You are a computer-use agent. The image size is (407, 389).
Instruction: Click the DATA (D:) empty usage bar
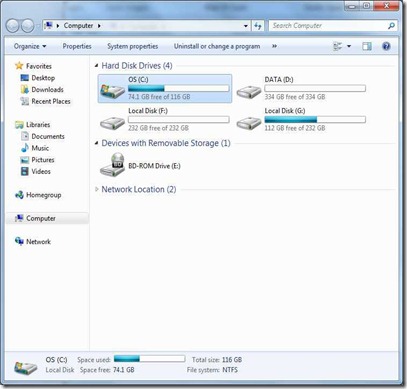click(x=315, y=88)
